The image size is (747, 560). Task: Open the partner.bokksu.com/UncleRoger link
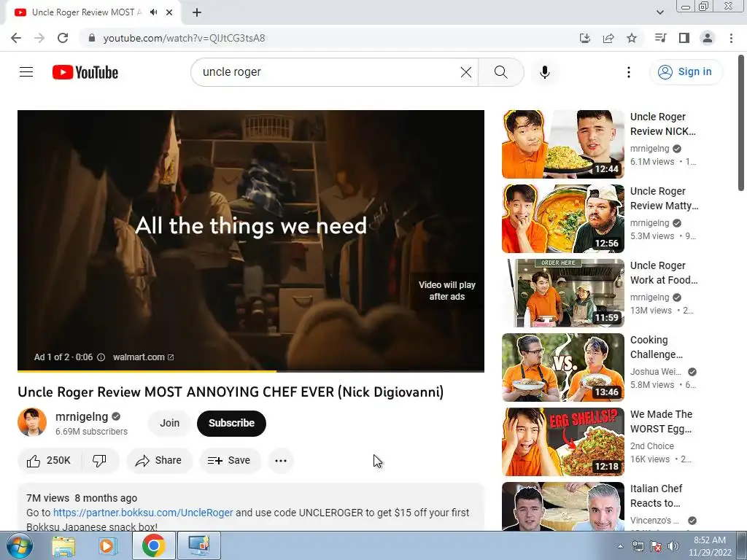[143, 513]
